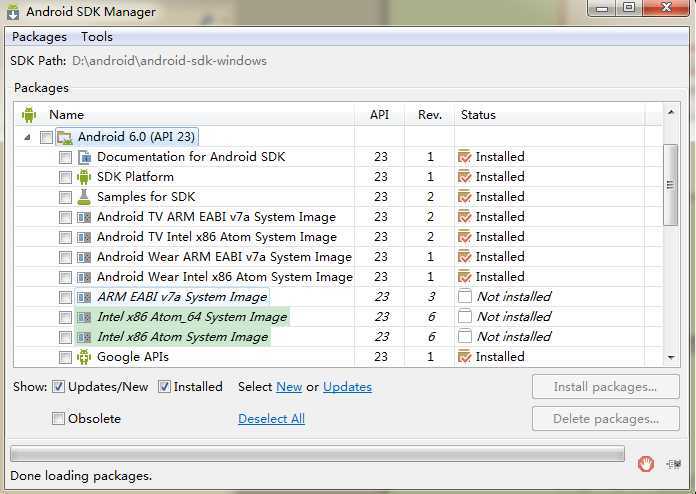This screenshot has height=494, width=696.
Task: Check the Documentation for Android SDK checkbox
Action: coord(65,157)
